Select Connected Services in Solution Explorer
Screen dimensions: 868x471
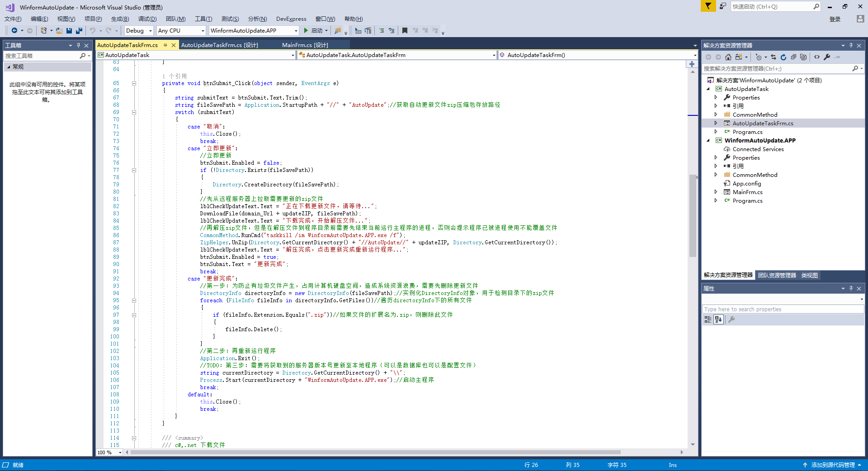coord(758,149)
